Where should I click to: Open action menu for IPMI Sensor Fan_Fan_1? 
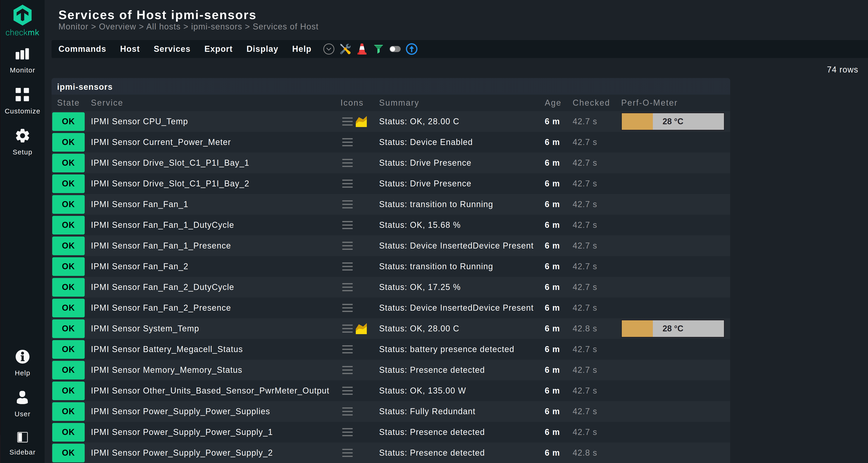pos(347,204)
